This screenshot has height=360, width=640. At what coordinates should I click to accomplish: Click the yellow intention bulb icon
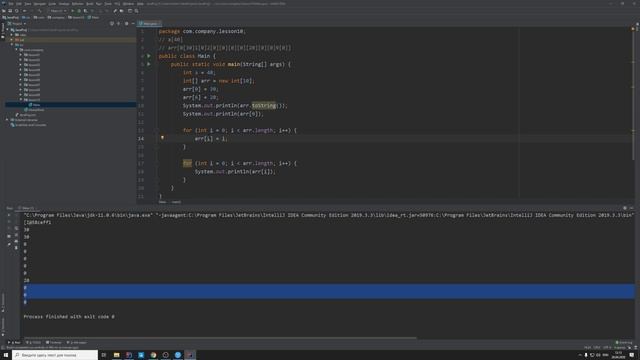[x=162, y=138]
